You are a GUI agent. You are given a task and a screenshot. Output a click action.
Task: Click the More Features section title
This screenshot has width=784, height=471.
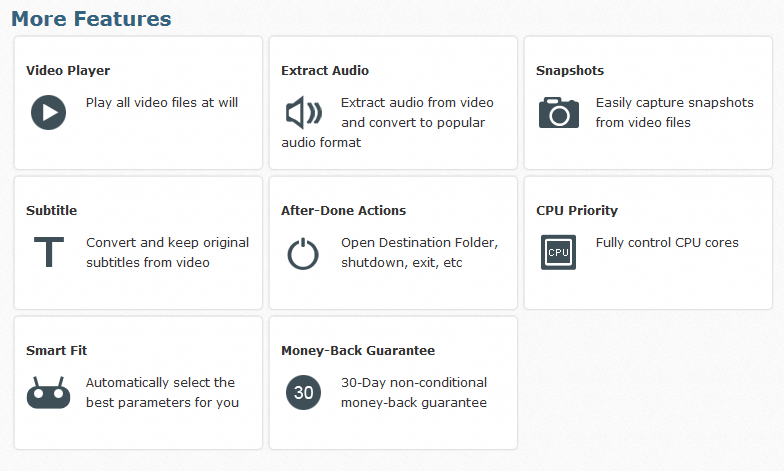click(x=92, y=18)
